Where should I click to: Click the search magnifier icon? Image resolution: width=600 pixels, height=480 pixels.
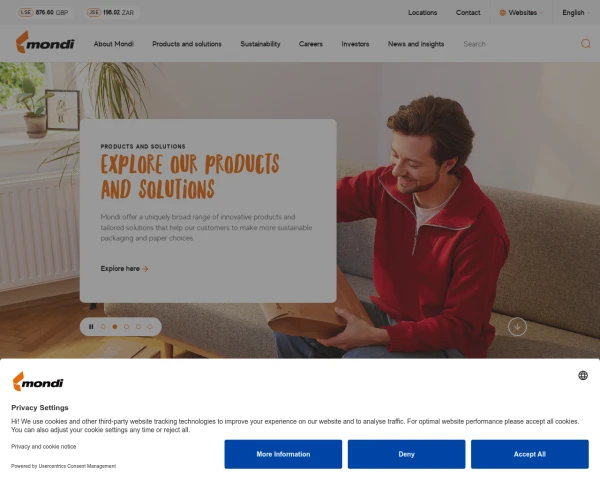point(585,44)
